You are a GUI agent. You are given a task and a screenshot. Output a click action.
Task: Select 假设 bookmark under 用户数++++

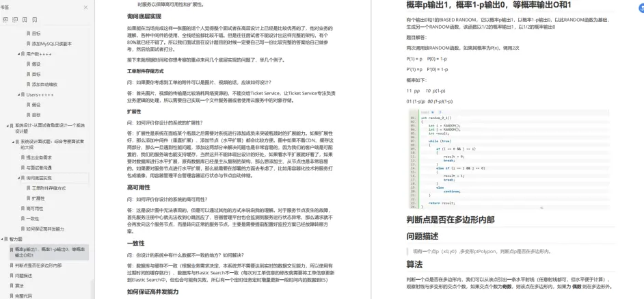coord(36,64)
